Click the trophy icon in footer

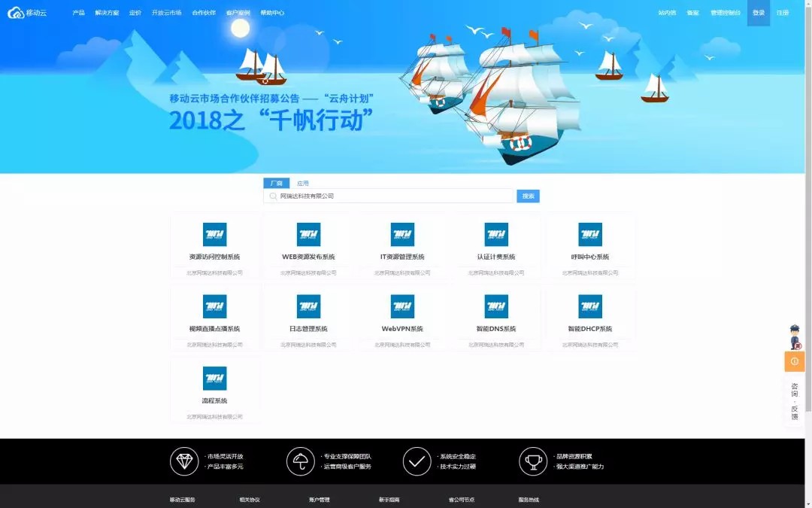click(533, 461)
